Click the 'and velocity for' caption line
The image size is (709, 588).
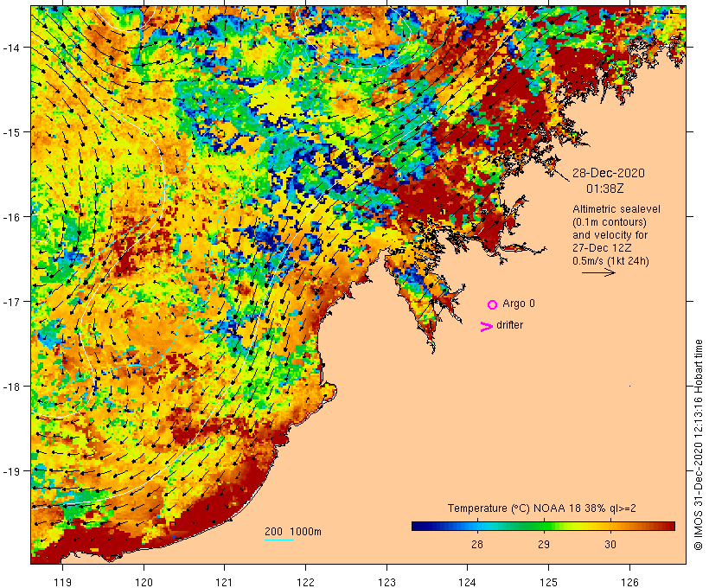(x=610, y=234)
